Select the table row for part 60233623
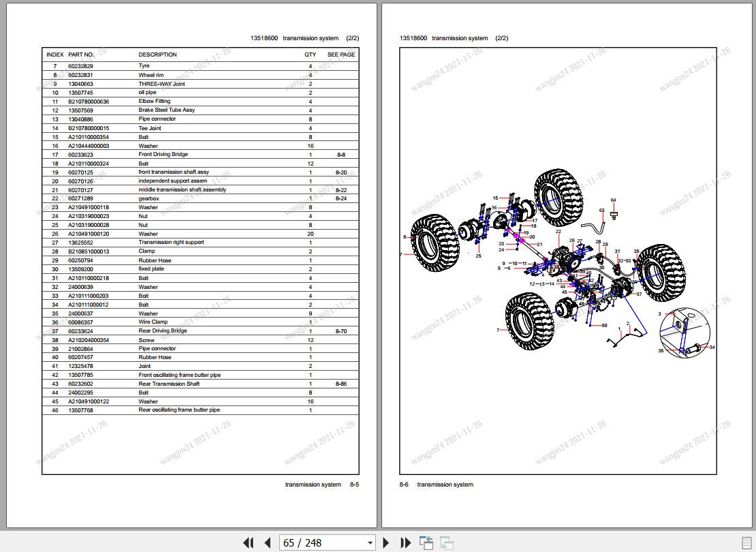Viewport: 756px width, 552px height. 170,154
